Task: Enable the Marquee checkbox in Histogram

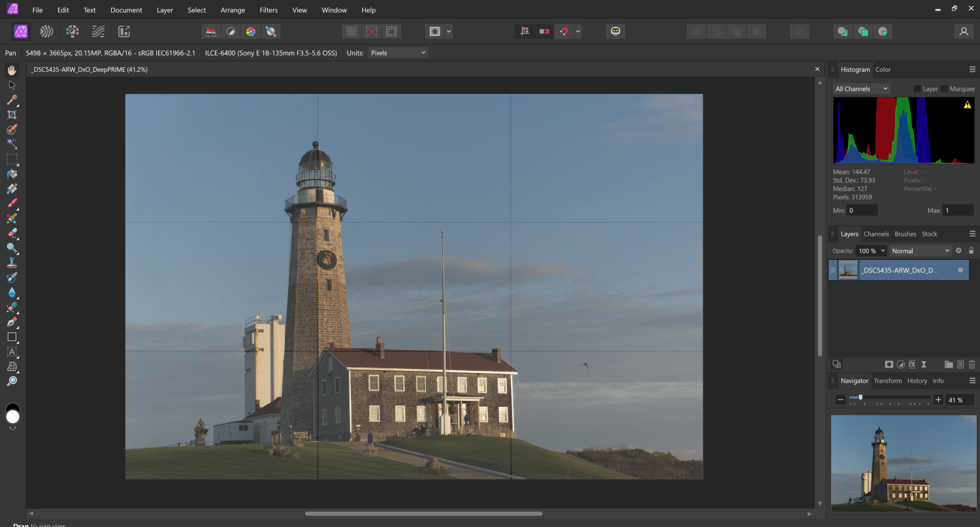Action: pos(944,89)
